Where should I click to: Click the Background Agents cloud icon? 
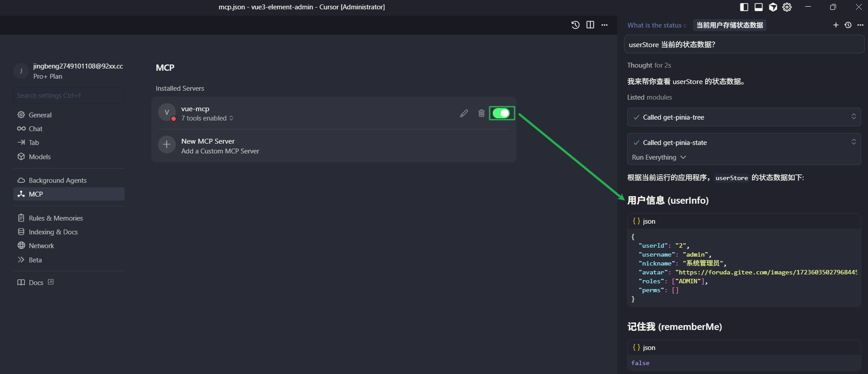pyautogui.click(x=21, y=181)
